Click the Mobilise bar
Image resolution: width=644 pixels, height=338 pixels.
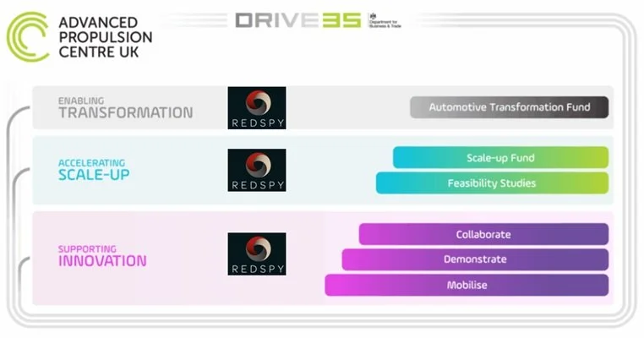point(467,285)
